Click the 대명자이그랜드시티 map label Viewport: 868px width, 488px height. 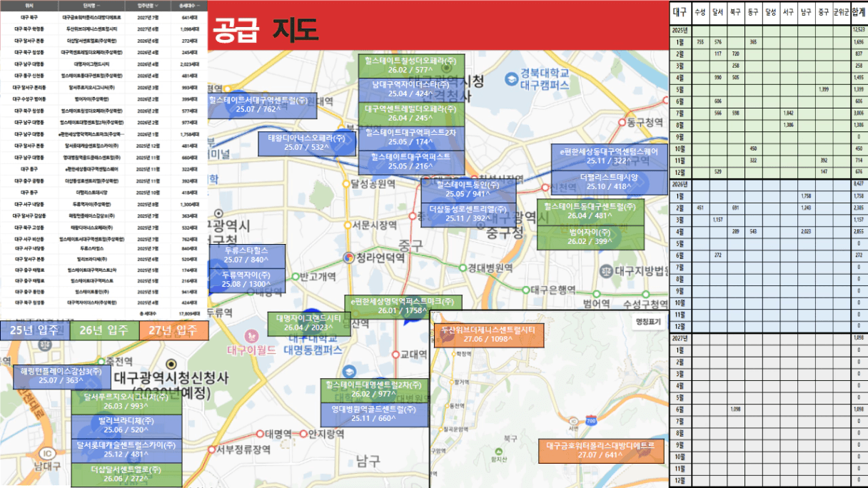(308, 323)
